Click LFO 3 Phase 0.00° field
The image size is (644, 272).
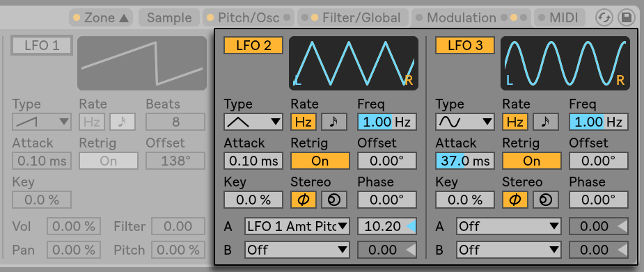point(599,200)
